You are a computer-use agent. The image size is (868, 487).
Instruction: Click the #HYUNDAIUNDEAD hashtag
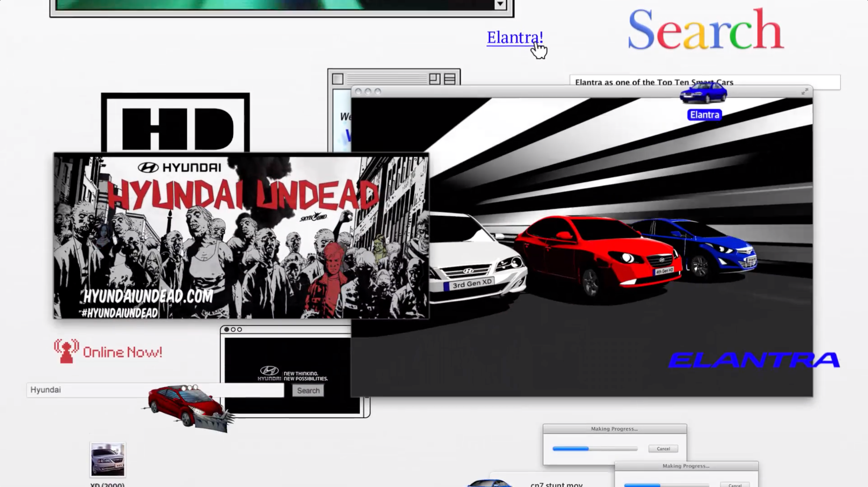pyautogui.click(x=119, y=313)
